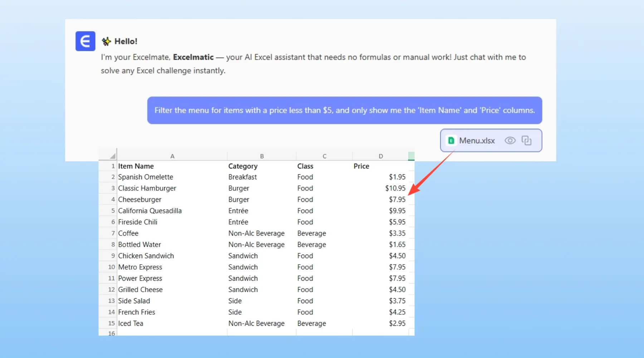The width and height of the screenshot is (644, 358).
Task: Copy the Menu.xlsx attachment using copy icon
Action: [526, 140]
